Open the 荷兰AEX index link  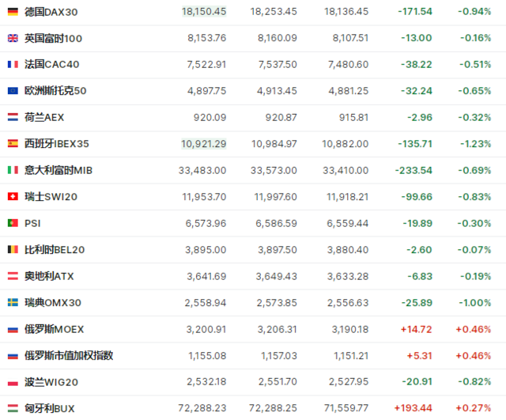[x=44, y=117]
